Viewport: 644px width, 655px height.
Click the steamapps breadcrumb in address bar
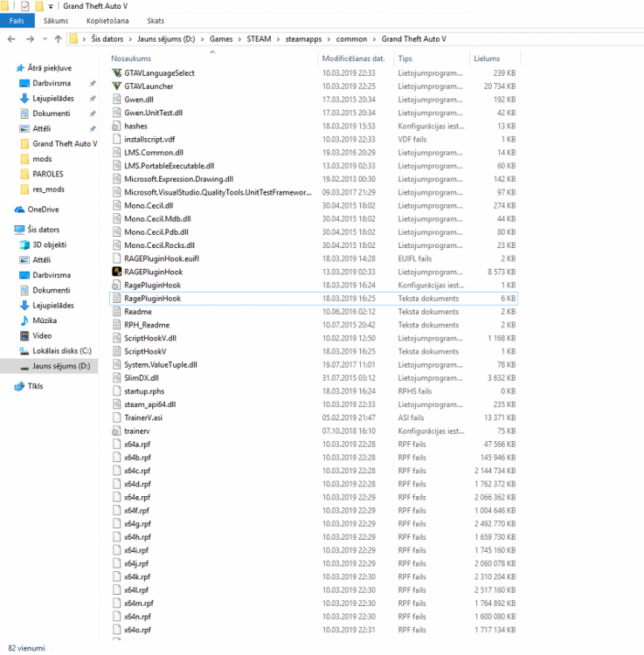click(x=304, y=39)
